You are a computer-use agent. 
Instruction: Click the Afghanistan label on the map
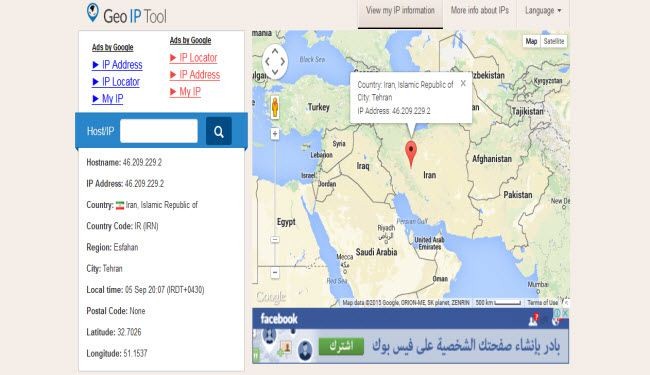point(492,159)
